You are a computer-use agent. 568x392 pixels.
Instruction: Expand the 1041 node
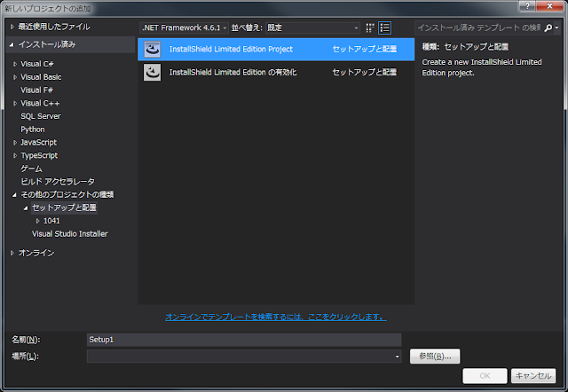point(37,221)
